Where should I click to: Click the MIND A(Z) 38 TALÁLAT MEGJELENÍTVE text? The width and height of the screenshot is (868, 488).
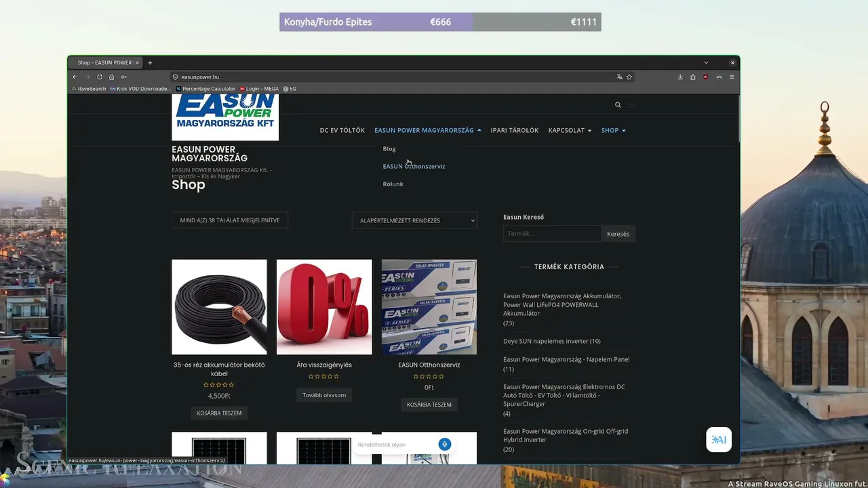click(x=230, y=220)
